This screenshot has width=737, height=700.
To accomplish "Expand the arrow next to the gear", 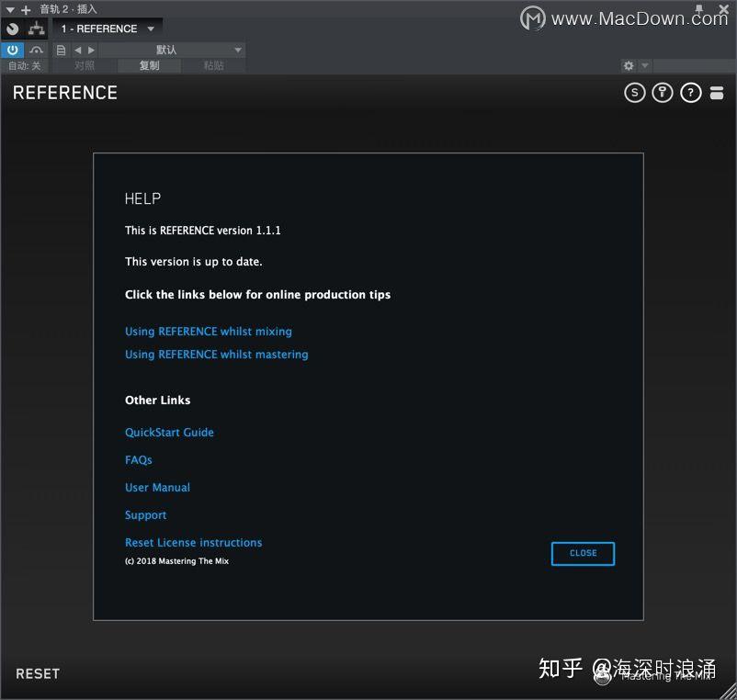I will tap(645, 66).
